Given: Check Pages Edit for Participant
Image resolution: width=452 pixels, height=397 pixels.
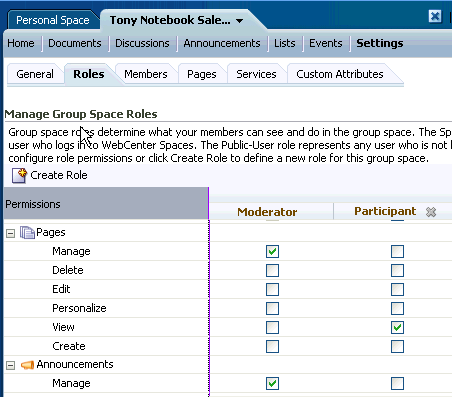Looking at the screenshot, I should coord(397,289).
